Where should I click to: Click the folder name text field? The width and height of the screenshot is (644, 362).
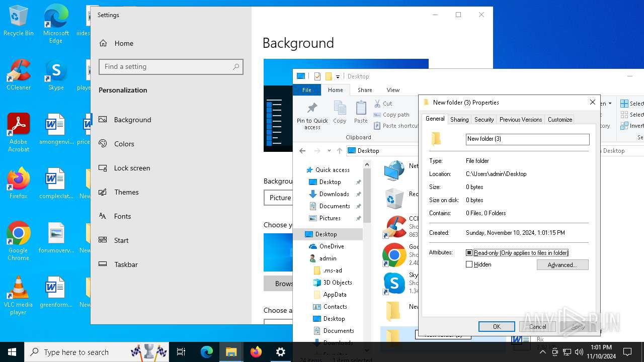[527, 139]
